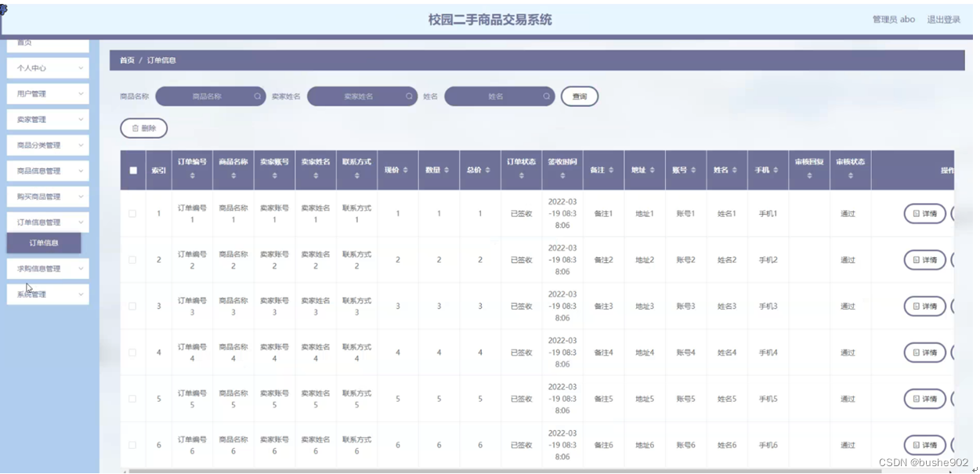Sort by 备注 using its arrow icon
980x474 pixels.
[610, 170]
